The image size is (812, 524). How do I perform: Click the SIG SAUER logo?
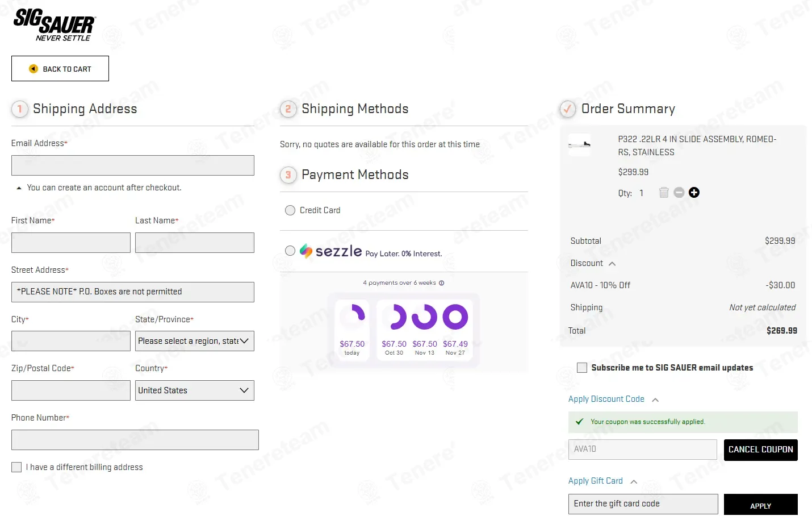55,25
